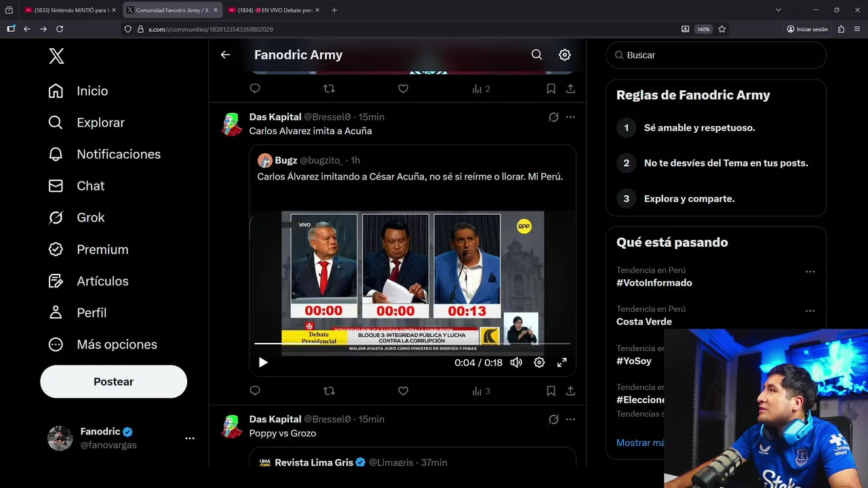View stats showing 2 views
The height and width of the screenshot is (488, 868).
click(x=481, y=89)
